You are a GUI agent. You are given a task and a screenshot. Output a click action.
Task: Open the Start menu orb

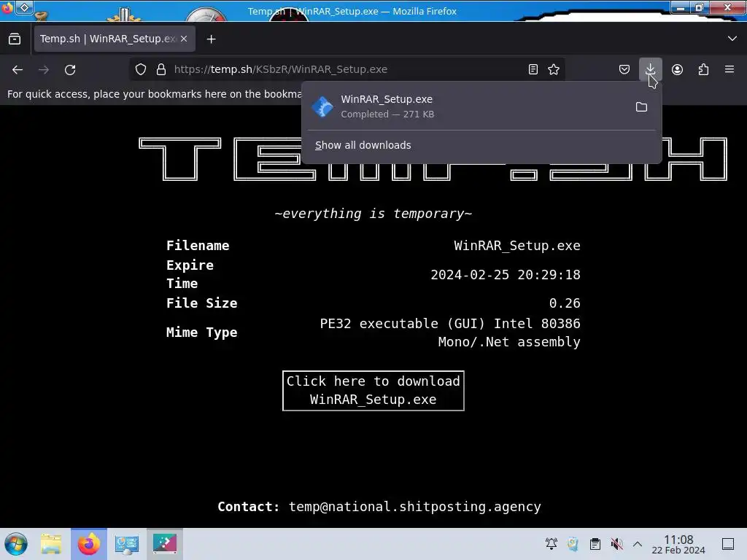coord(16,544)
